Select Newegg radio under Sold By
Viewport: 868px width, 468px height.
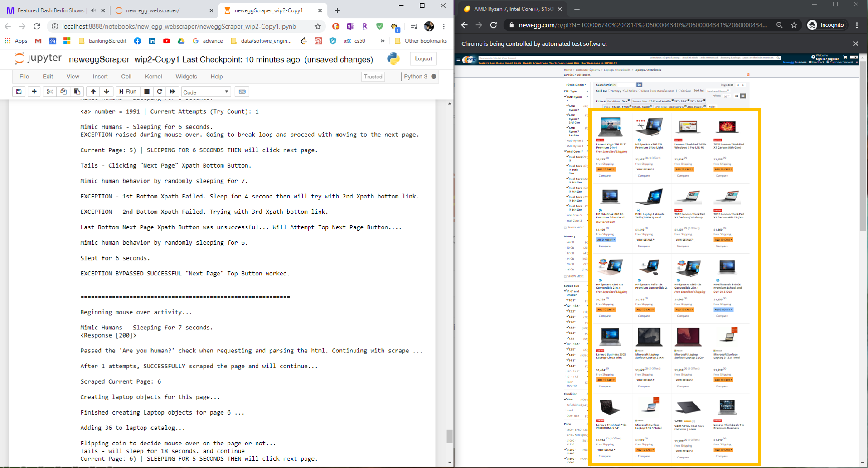(x=609, y=91)
